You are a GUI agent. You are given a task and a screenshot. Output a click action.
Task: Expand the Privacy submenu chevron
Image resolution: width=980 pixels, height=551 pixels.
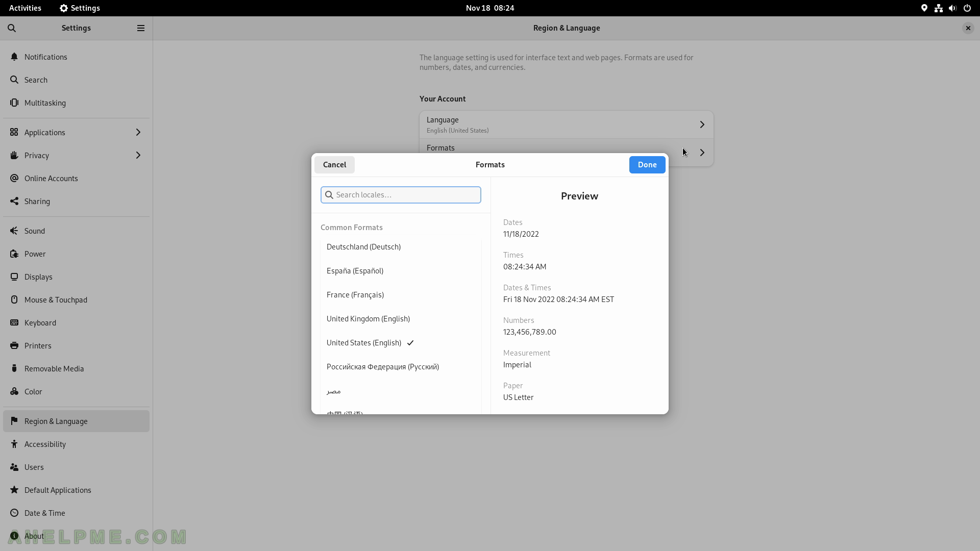point(138,155)
